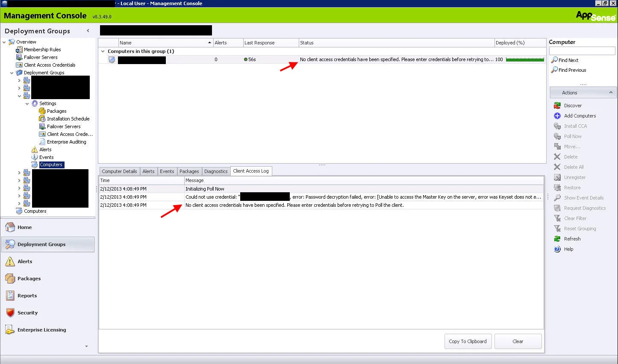The image size is (618, 364).
Task: Collapse the Actions panel chevron
Action: coord(611,92)
